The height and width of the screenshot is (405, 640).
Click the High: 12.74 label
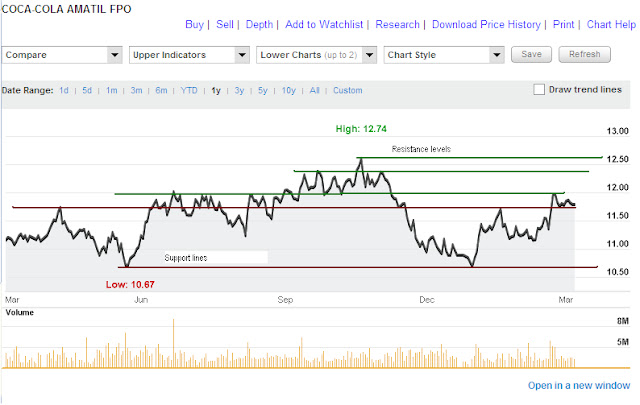(x=361, y=129)
